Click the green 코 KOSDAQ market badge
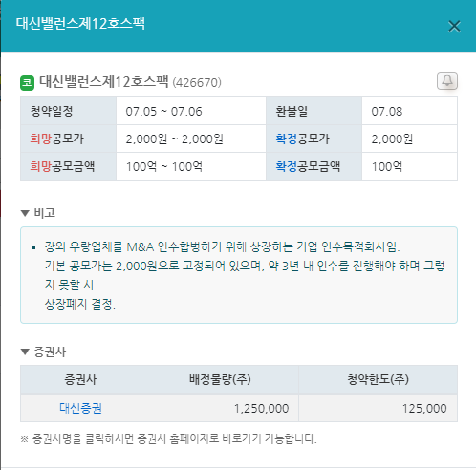Image resolution: width=476 pixels, height=470 pixels. (27, 83)
